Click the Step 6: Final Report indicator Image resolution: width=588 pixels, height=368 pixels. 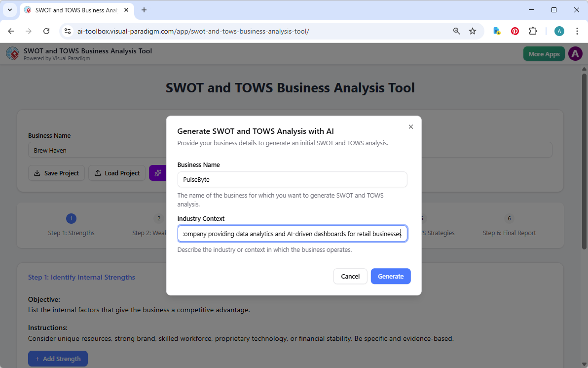click(x=509, y=225)
